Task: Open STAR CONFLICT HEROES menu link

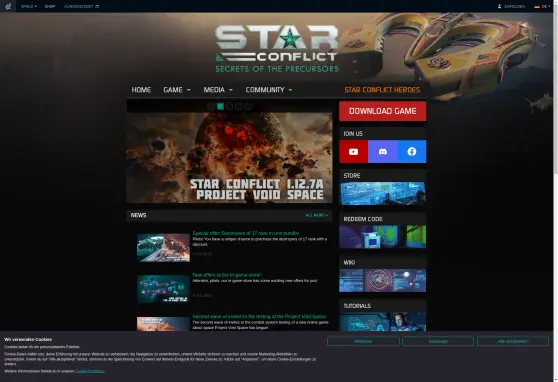Action: [x=382, y=90]
